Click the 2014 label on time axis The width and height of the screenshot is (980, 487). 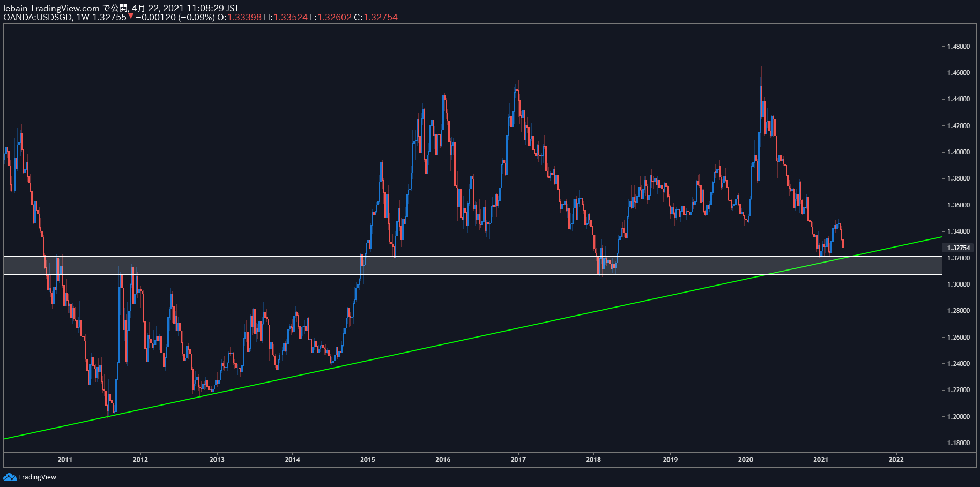(x=293, y=459)
